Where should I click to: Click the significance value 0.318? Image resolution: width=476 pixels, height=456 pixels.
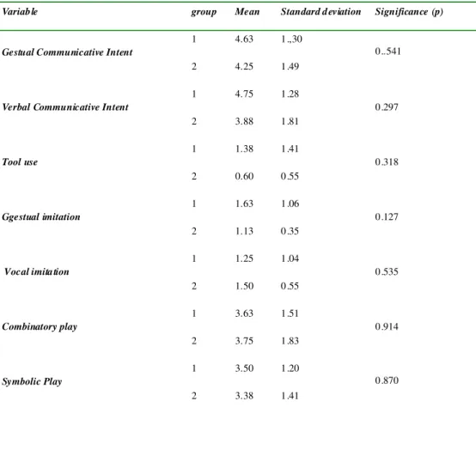click(387, 162)
